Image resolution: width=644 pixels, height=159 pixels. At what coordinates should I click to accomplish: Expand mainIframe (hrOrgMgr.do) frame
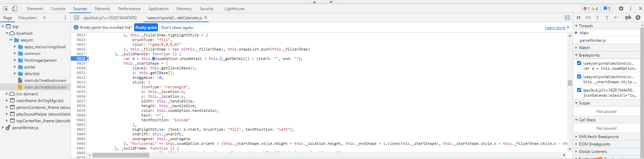point(7,101)
